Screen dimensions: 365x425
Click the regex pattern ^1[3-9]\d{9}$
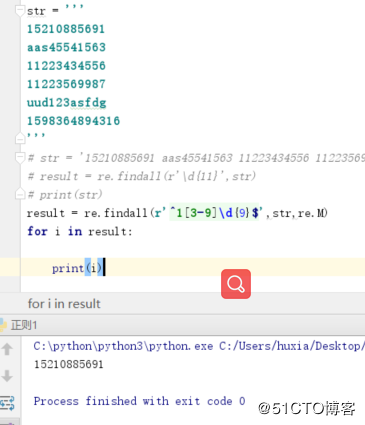coord(214,213)
